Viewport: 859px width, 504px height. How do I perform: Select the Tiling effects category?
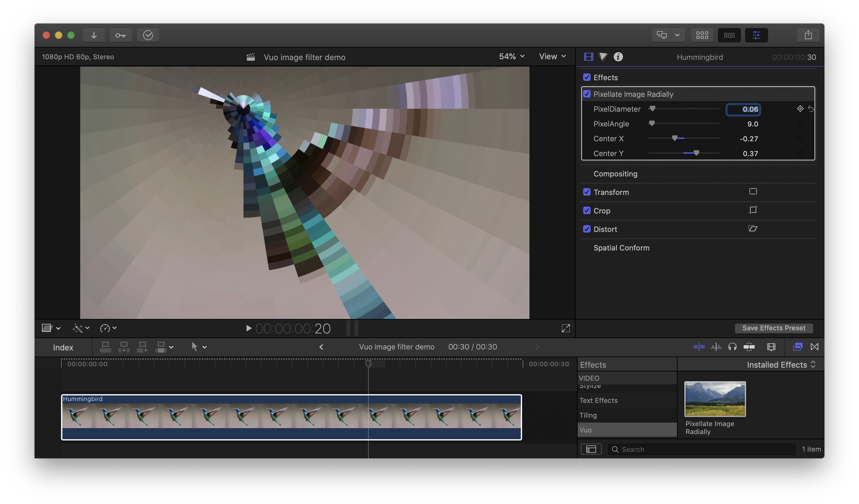coord(588,415)
